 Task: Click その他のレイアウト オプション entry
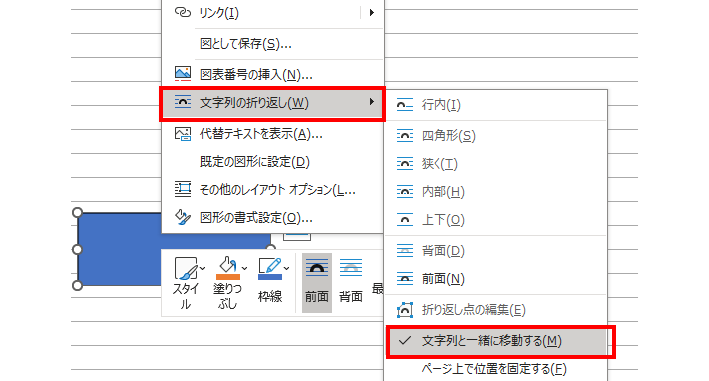pyautogui.click(x=273, y=190)
